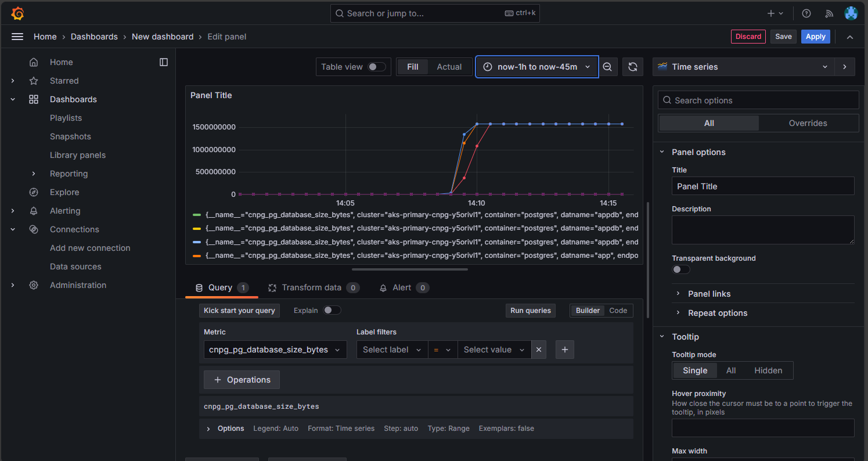Toggle the hamburger navigation menu

click(17, 37)
